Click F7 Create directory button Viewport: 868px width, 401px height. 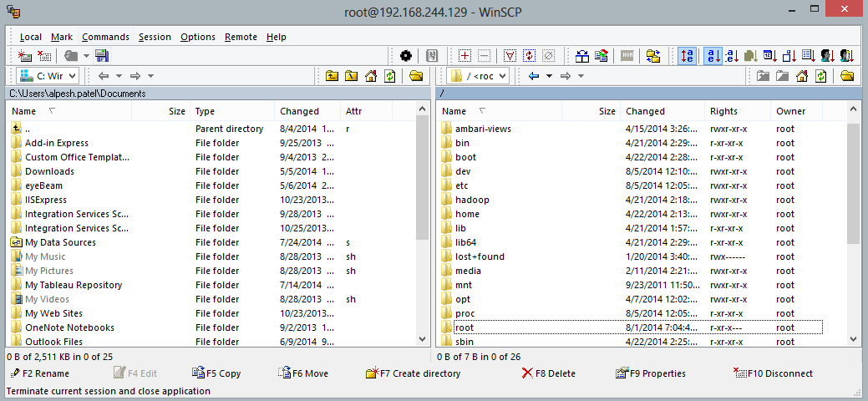(414, 373)
